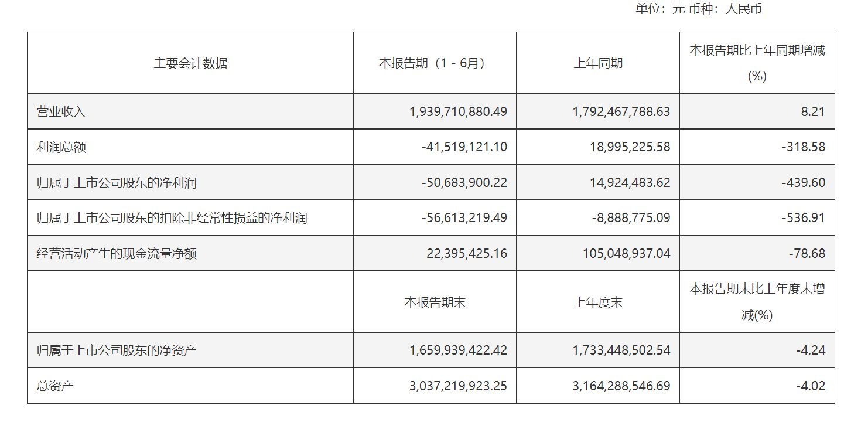
Task: Select the -439.60 percentage cell
Action: (x=804, y=183)
